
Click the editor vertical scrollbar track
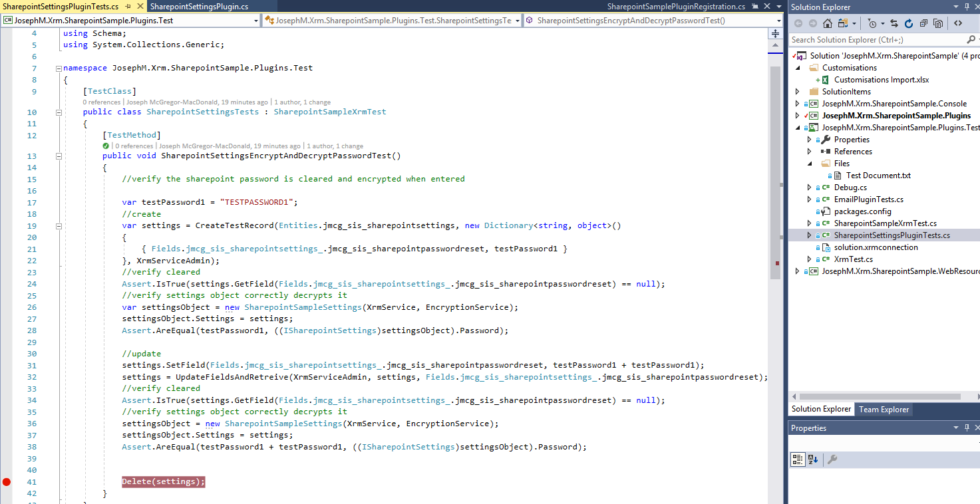tap(776, 332)
